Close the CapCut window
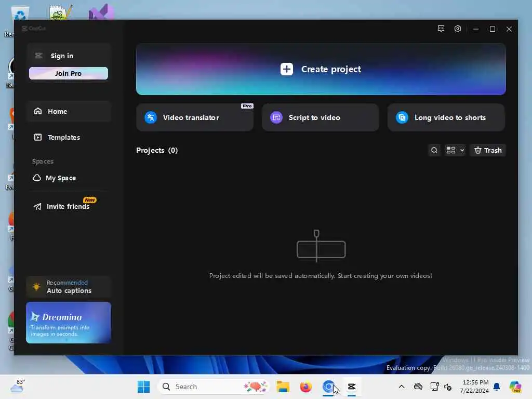This screenshot has width=532, height=399. [x=509, y=29]
